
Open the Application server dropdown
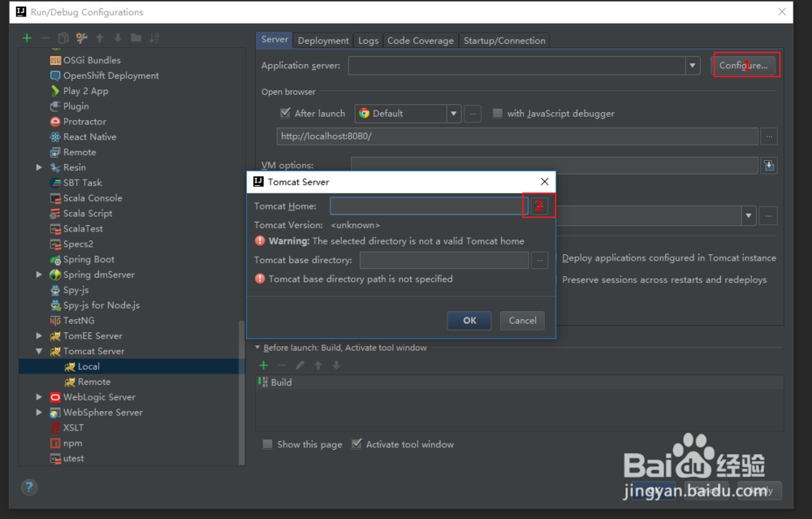tap(693, 66)
